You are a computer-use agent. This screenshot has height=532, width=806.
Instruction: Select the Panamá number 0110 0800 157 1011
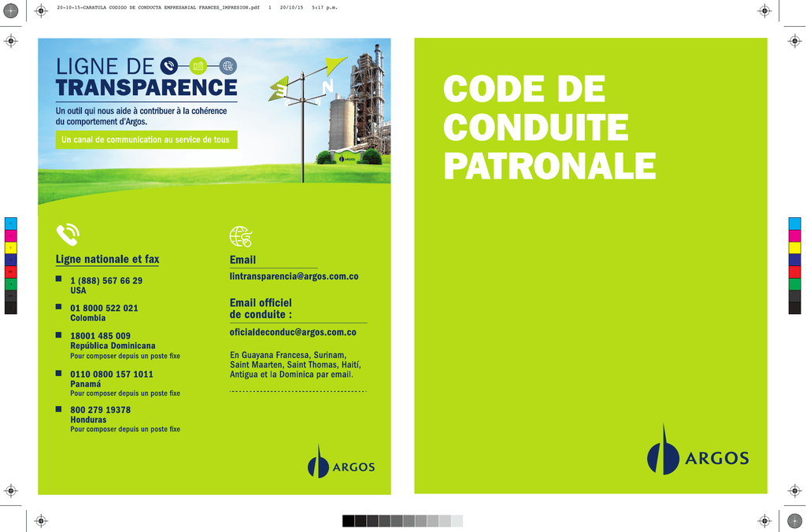click(x=112, y=374)
